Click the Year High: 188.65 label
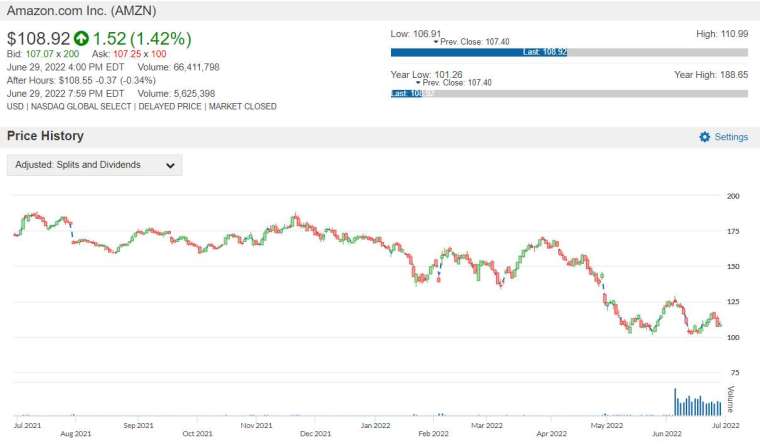760x445 pixels. pyautogui.click(x=711, y=74)
